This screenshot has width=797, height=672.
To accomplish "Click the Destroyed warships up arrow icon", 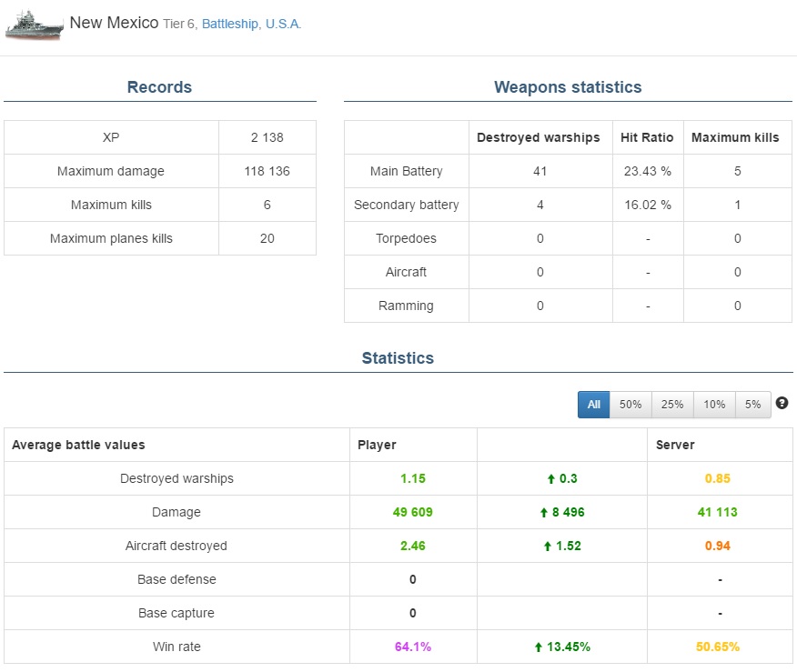I will (x=551, y=478).
